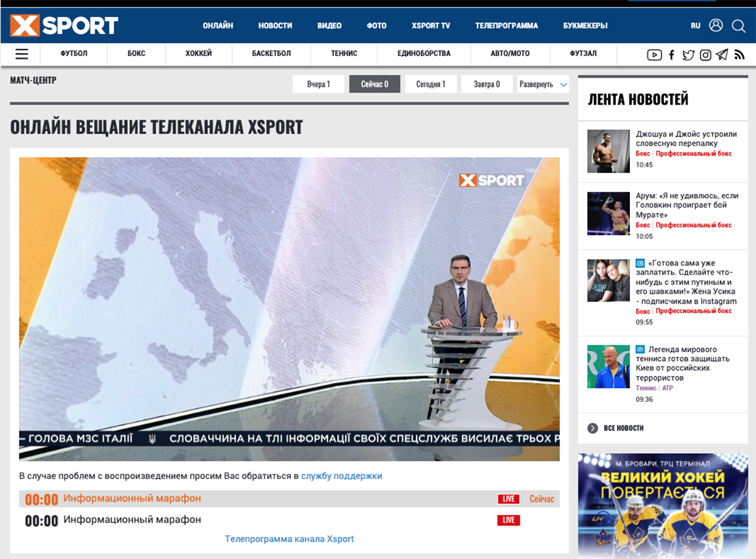Open the user account profile icon
The image size is (756, 559).
(716, 25)
